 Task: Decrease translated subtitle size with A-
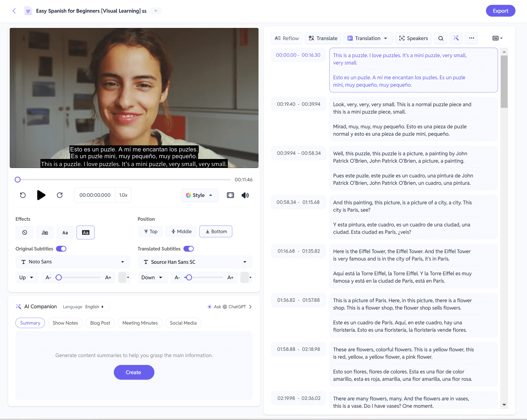[x=177, y=277]
